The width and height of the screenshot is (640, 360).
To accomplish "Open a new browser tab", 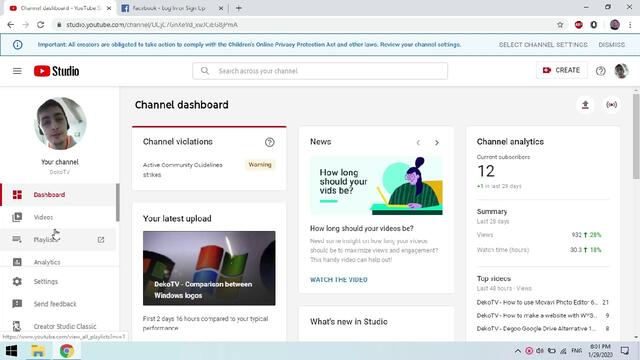I will click(x=239, y=8).
